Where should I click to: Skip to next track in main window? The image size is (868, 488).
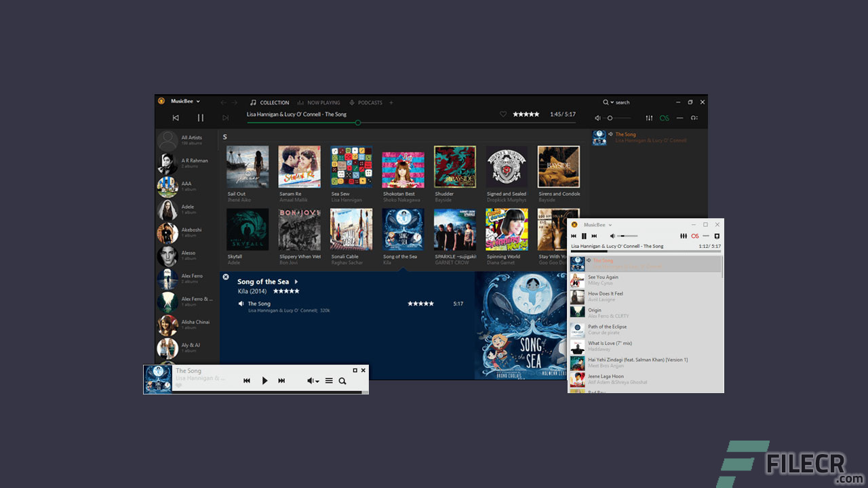click(226, 118)
